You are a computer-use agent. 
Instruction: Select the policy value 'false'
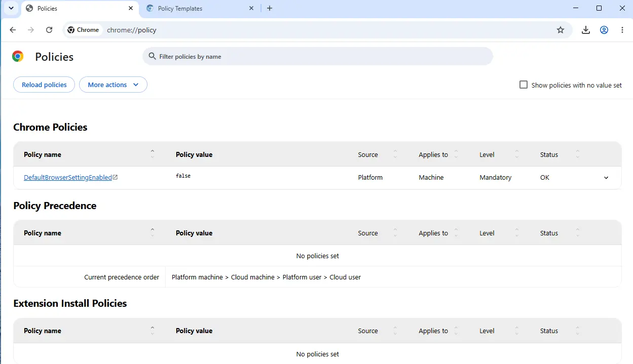(x=183, y=176)
